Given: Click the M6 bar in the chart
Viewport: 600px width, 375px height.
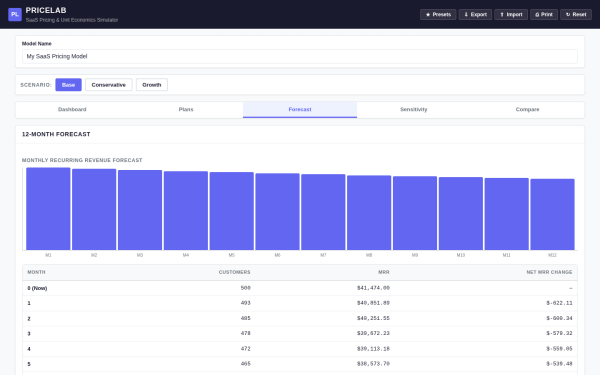Looking at the screenshot, I should [277, 212].
